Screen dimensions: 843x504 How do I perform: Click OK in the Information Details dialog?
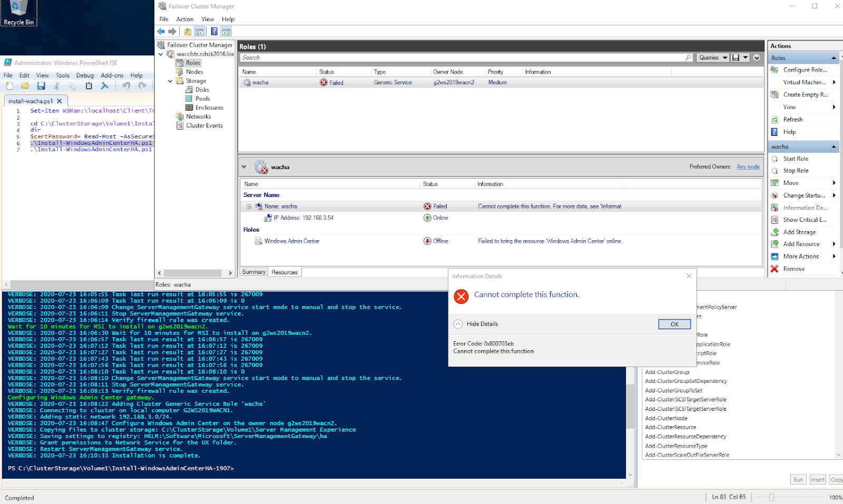pos(674,324)
